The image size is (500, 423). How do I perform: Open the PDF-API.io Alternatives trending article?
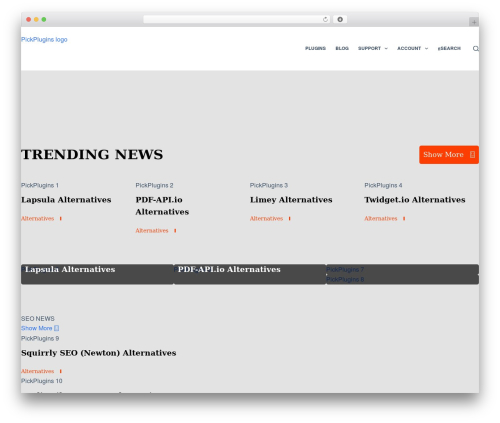pos(162,206)
